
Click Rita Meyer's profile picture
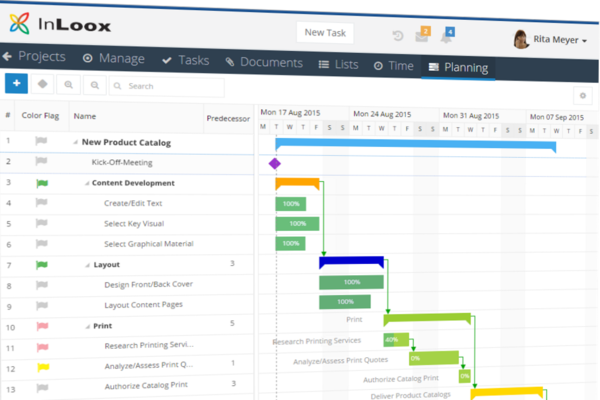521,39
